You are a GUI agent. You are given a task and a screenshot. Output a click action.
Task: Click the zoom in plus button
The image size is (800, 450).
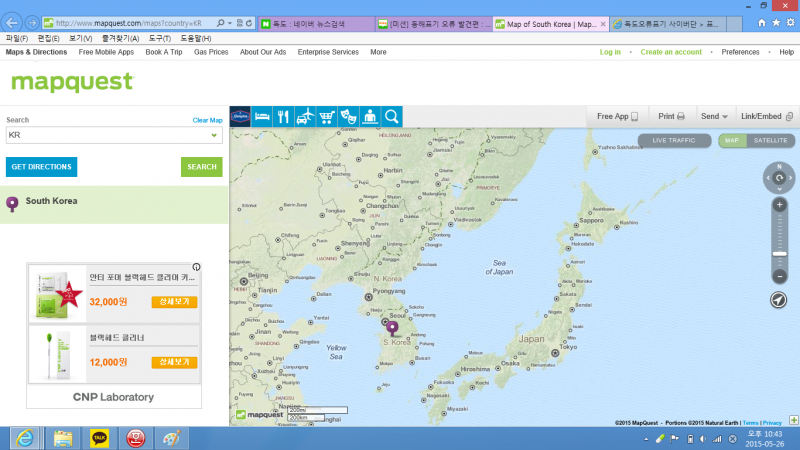[x=779, y=205]
